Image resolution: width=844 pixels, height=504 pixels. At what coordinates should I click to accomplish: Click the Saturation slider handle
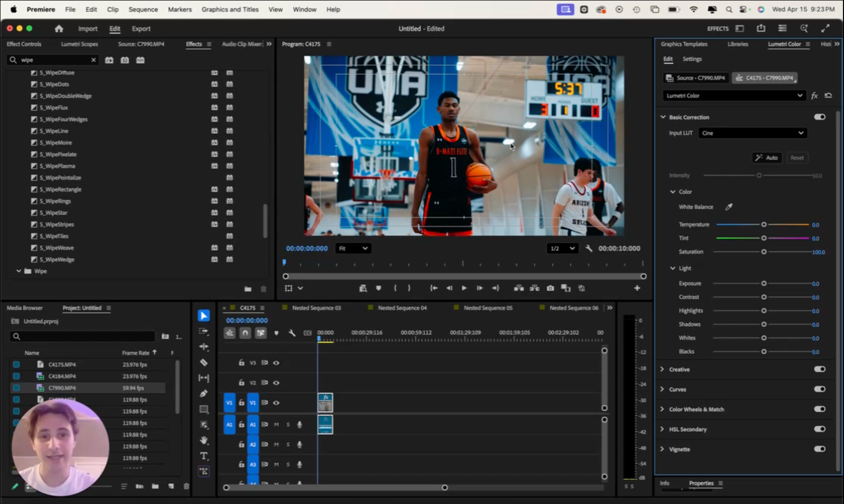[764, 252]
